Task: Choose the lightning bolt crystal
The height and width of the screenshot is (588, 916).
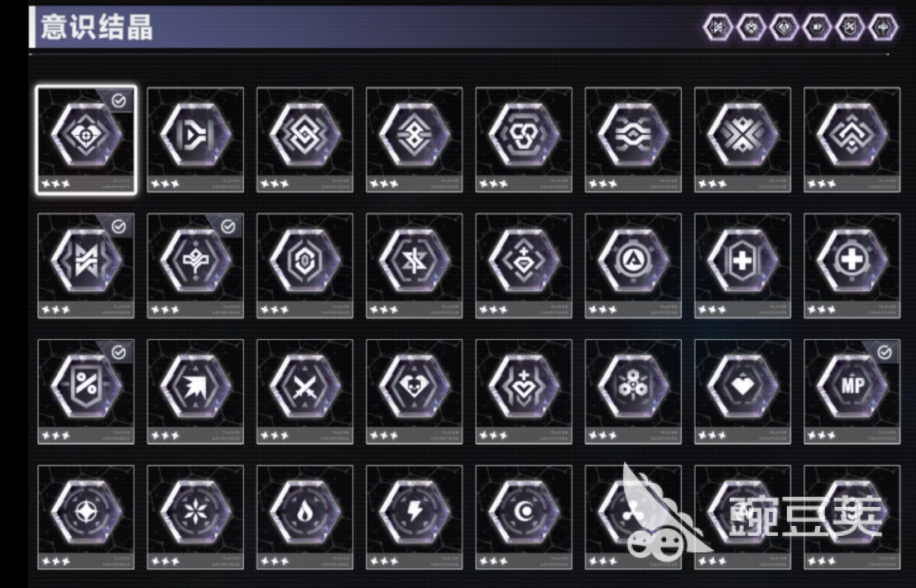Action: tap(415, 518)
